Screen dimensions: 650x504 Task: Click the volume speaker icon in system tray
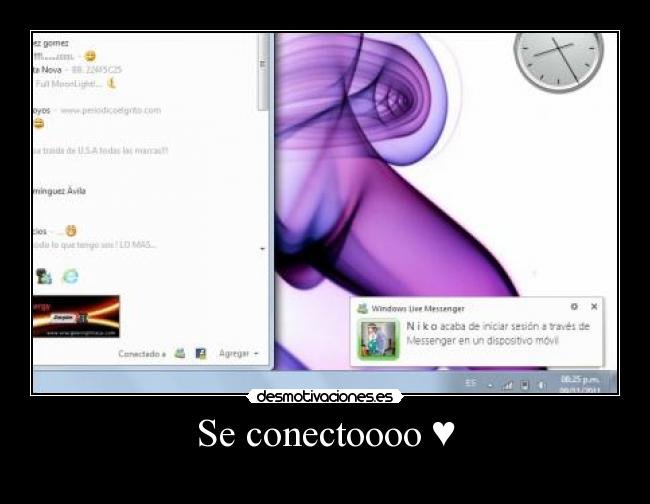point(541,385)
